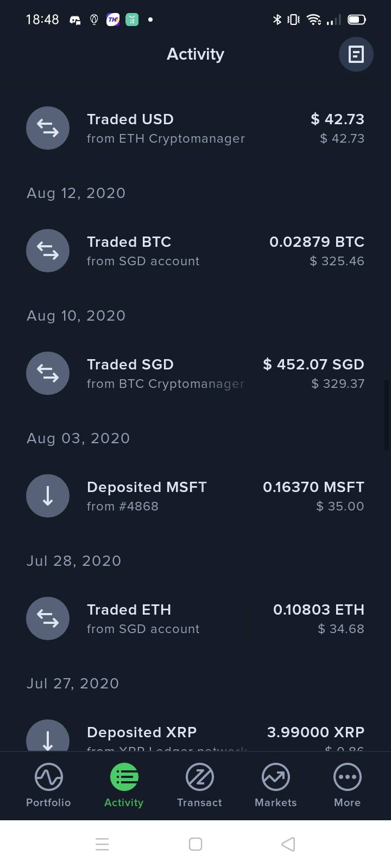Tap the Traded ETH swap icon
391x868 pixels.
click(48, 618)
